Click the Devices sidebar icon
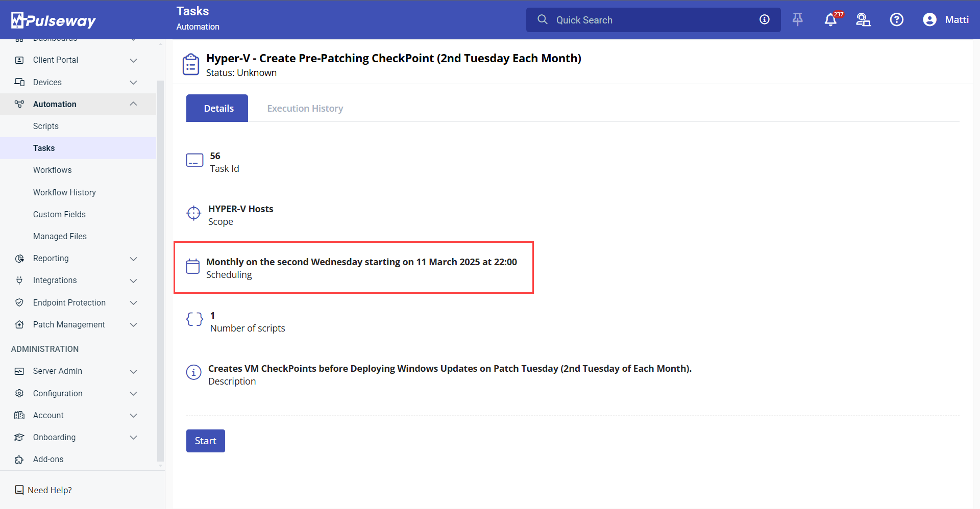The image size is (980, 509). pos(19,82)
